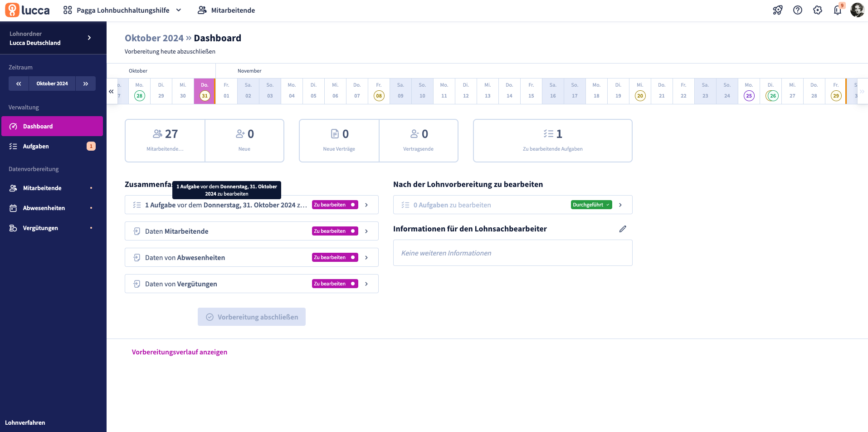Toggle the Zu bearbeiten status for Vergütungen

[335, 284]
